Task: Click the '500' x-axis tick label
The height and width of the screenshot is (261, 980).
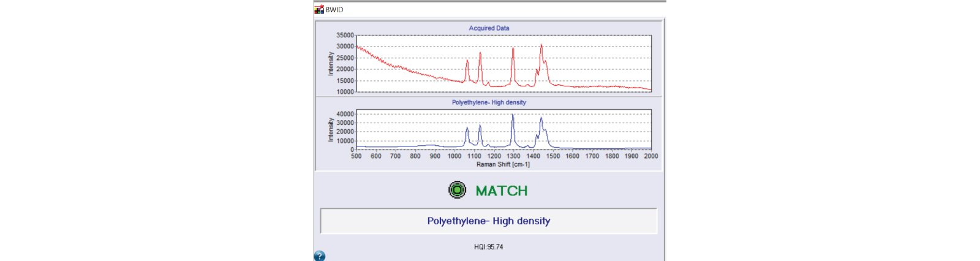Action: 356,156
